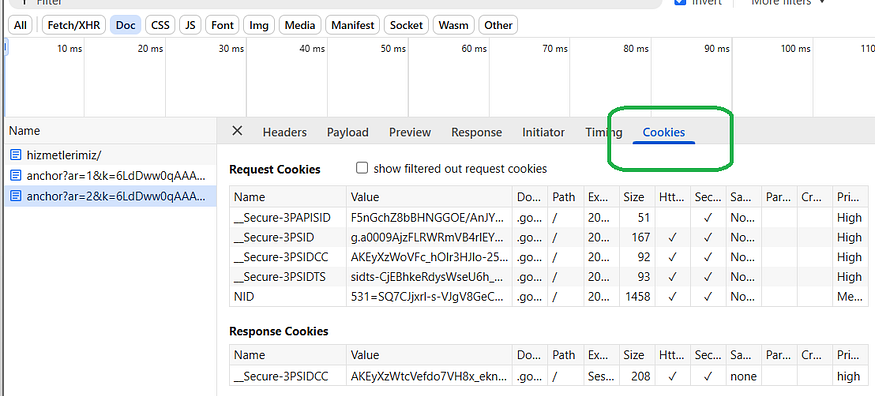Switch to the Payload tab

(x=348, y=132)
